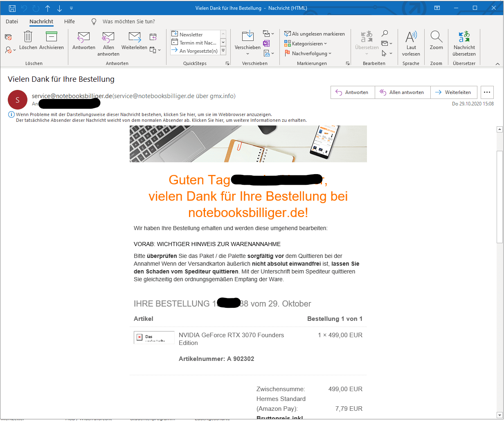Collapse the ribbon with the chevron
The height and width of the screenshot is (421, 504).
(x=498, y=64)
